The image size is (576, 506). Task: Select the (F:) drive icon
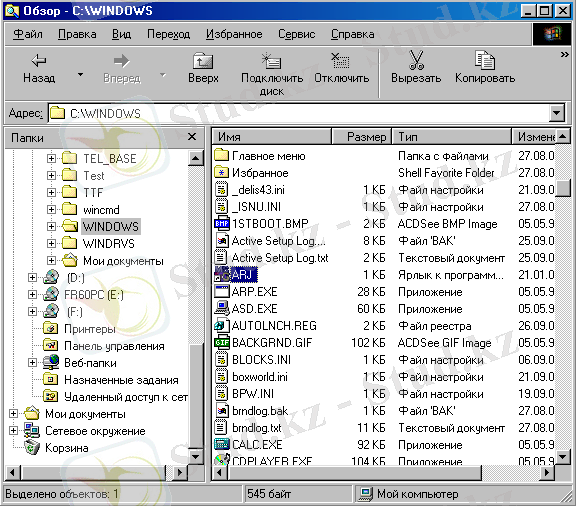pos(51,311)
